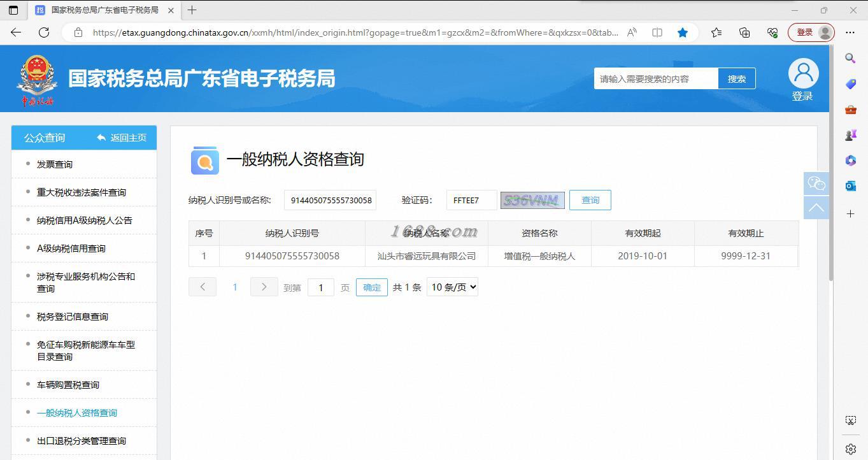Click company name 汕头市睿远玩具有限公司 cell

coord(427,256)
